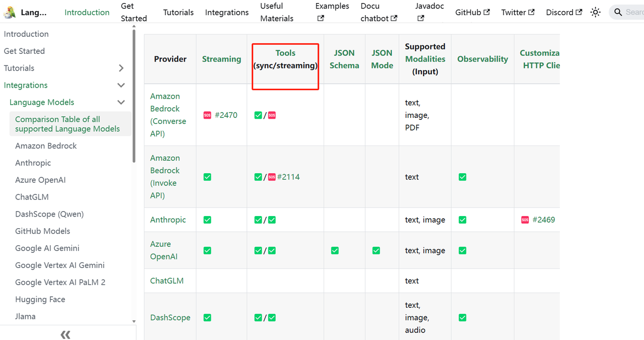The image size is (644, 340).
Task: Click Azure OpenAI observability checkmark
Action: [x=462, y=250]
